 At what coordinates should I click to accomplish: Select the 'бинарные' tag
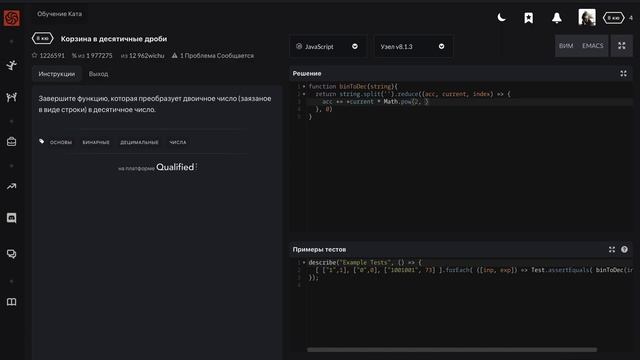[x=96, y=142]
